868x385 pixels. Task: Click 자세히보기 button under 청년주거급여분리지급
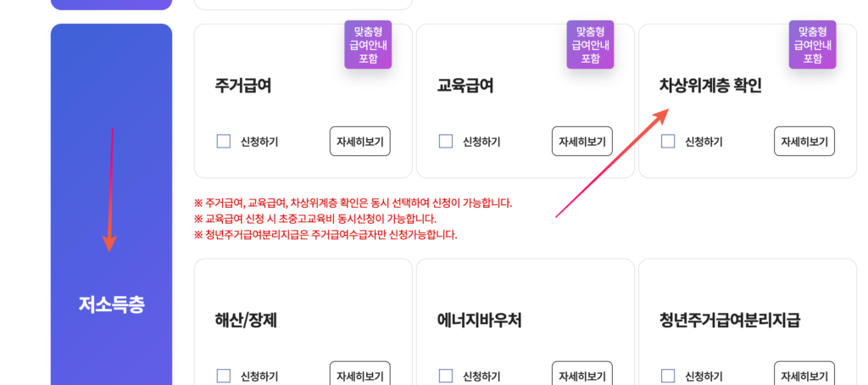[804, 375]
